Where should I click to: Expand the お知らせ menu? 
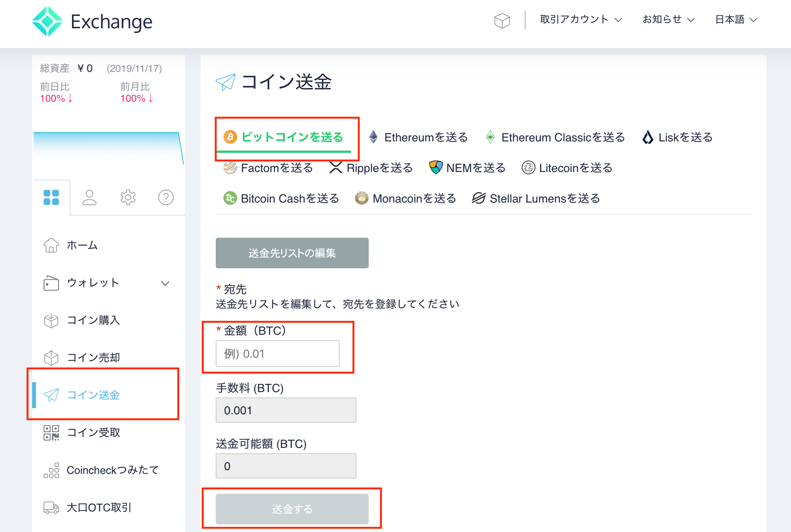coord(668,19)
